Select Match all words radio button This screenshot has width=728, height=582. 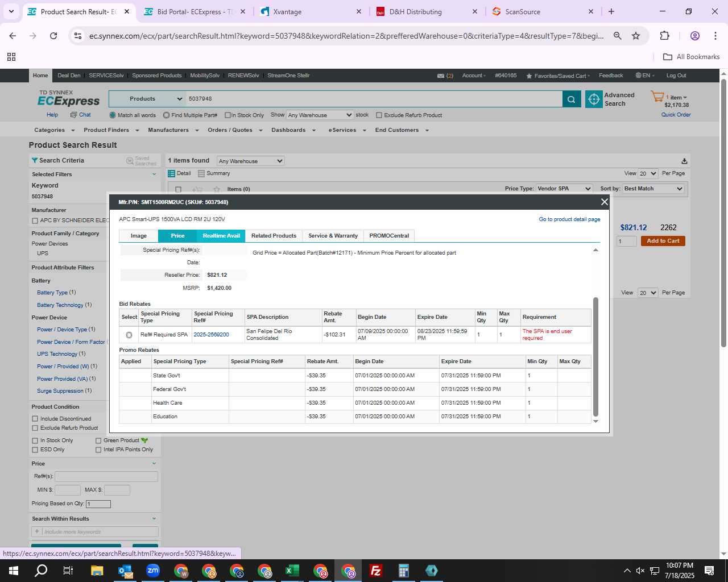(113, 115)
